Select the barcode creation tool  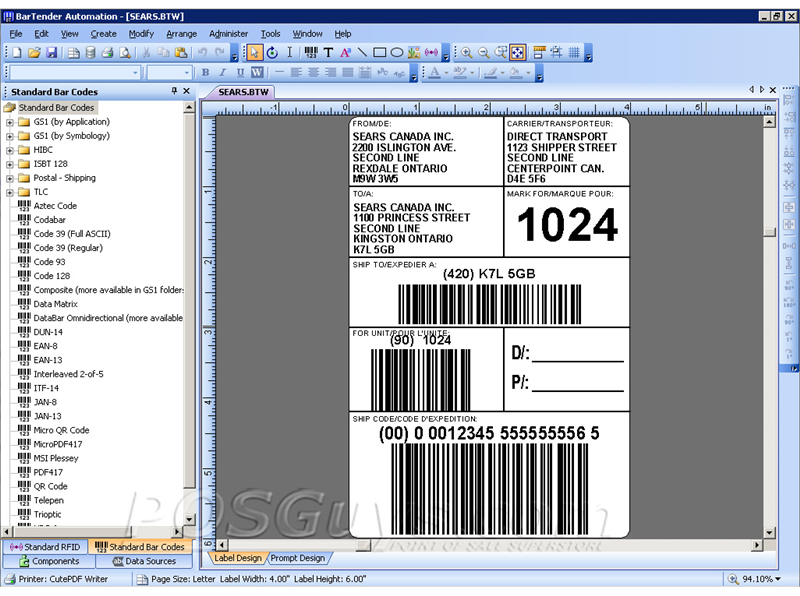312,50
